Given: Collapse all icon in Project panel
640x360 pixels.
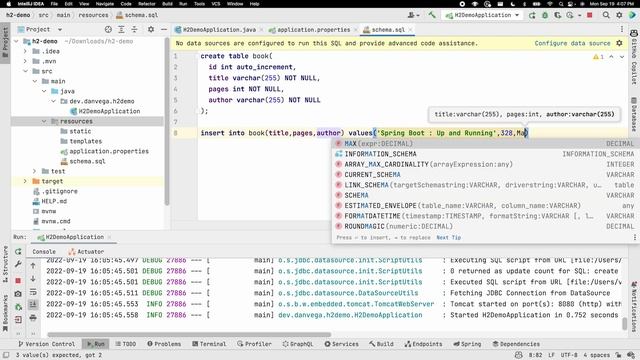Looking at the screenshot, I should pos(134,29).
